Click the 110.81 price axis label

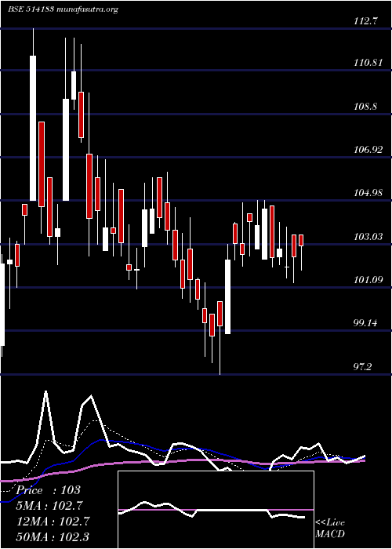[x=368, y=63]
